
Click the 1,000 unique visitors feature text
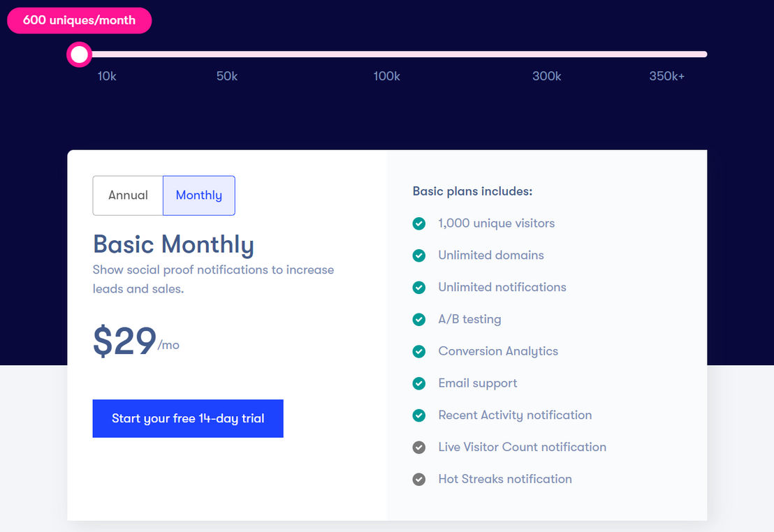coord(497,223)
